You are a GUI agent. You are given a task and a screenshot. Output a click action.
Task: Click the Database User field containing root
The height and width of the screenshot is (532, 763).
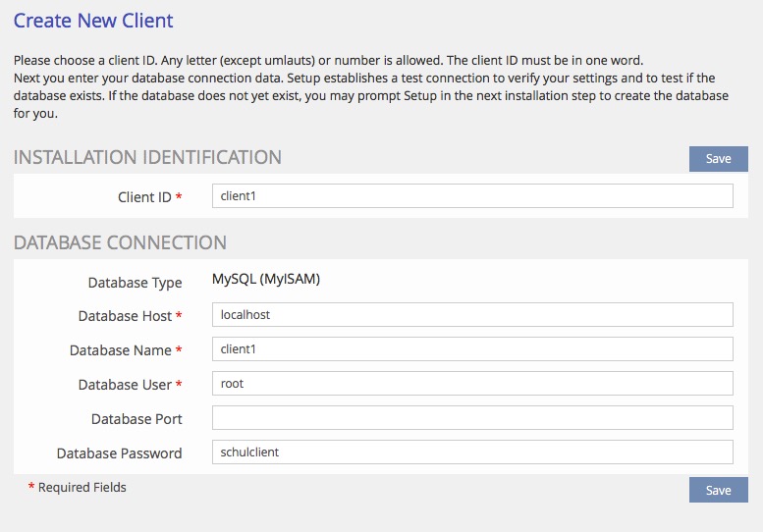click(x=471, y=384)
